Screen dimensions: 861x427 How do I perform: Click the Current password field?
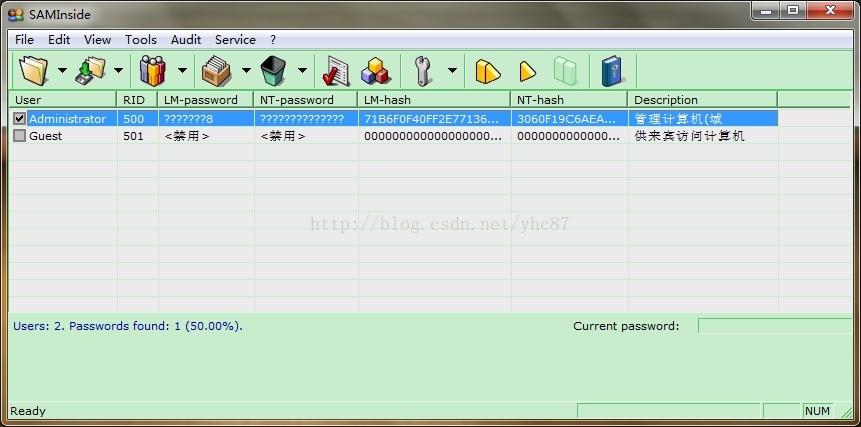click(774, 326)
